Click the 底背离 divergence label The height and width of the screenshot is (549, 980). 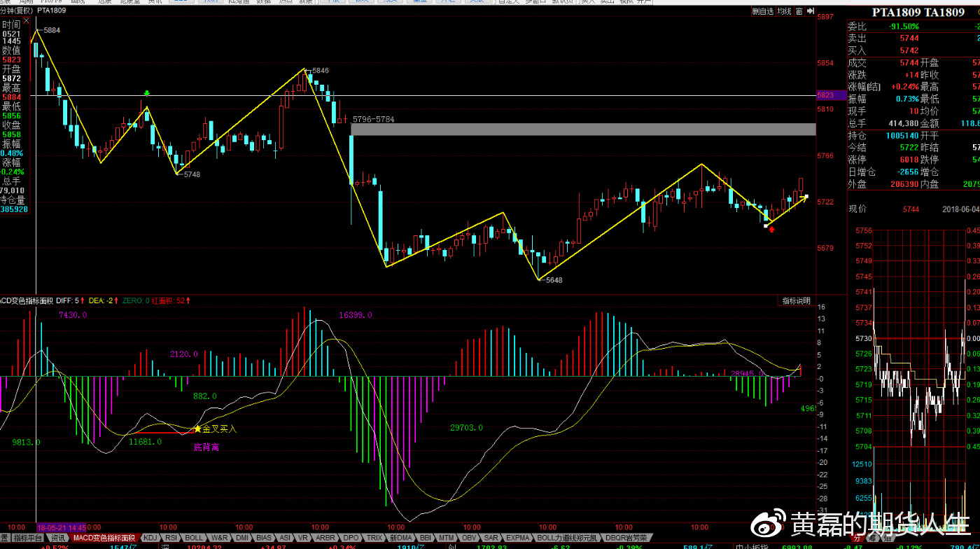click(x=206, y=447)
